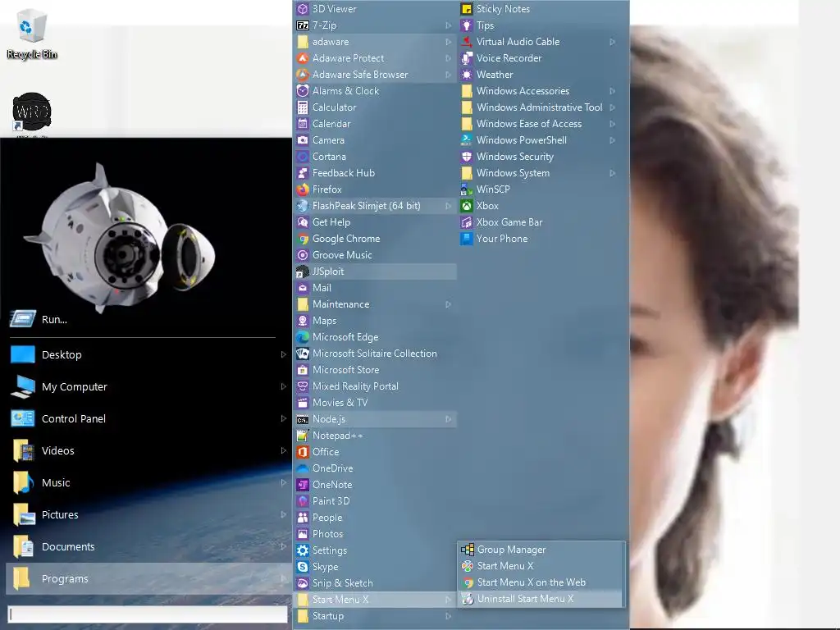
Task: Click the WinSCP icon
Action: click(x=467, y=189)
